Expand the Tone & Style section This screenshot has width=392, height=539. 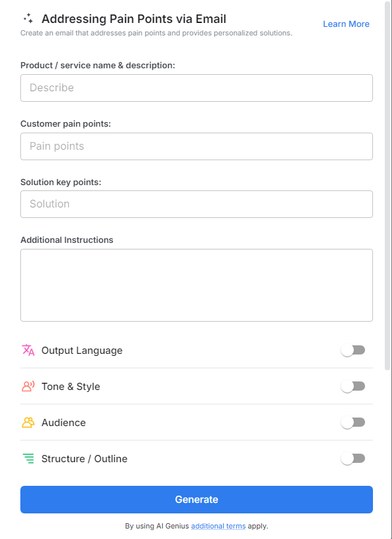coord(70,386)
